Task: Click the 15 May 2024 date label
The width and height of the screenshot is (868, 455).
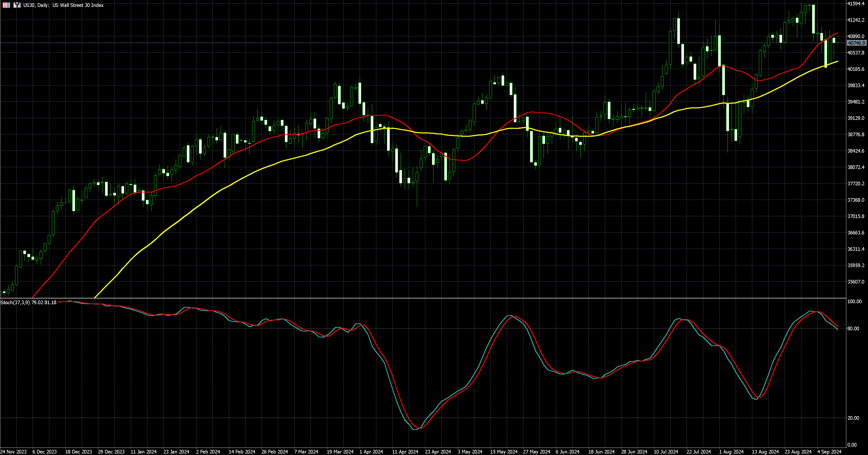Action: [x=503, y=452]
